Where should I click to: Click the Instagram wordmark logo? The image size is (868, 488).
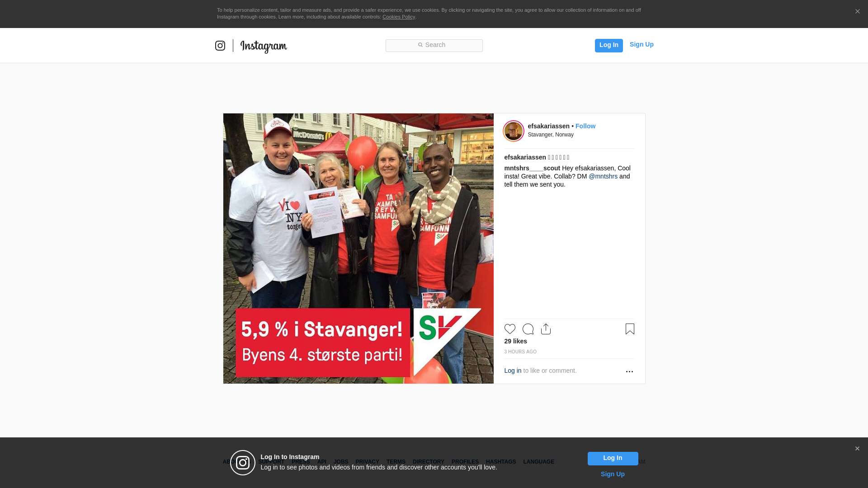(x=264, y=47)
